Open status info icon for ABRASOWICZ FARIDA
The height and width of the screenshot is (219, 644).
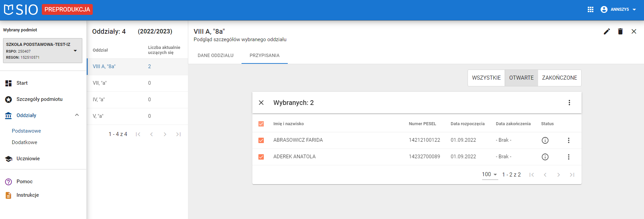tap(545, 140)
